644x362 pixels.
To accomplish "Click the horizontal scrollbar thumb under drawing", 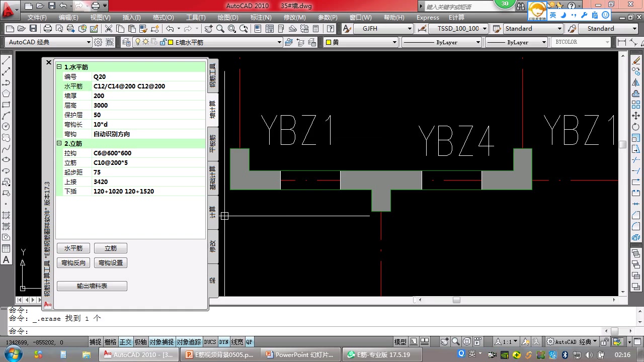I will [x=456, y=300].
